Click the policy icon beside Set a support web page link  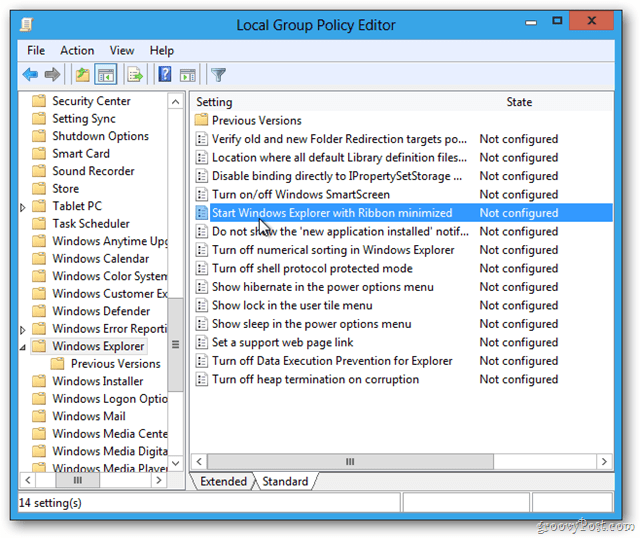[201, 342]
